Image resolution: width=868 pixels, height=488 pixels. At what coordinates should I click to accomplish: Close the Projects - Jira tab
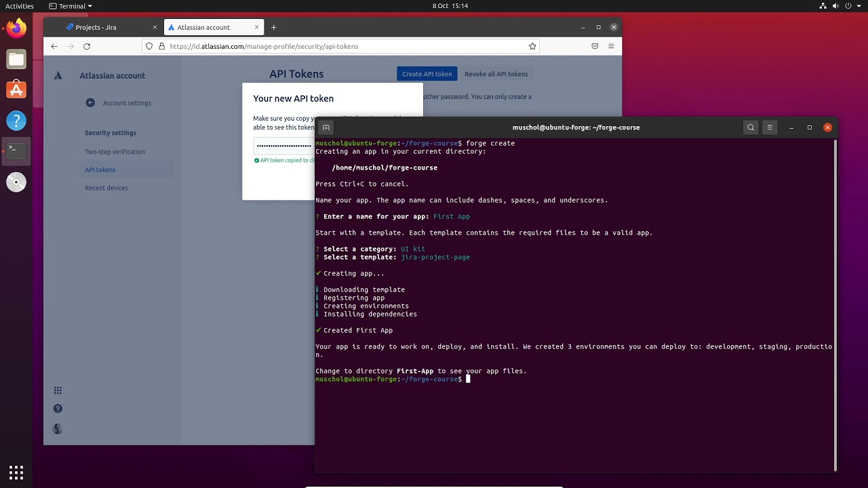click(155, 27)
